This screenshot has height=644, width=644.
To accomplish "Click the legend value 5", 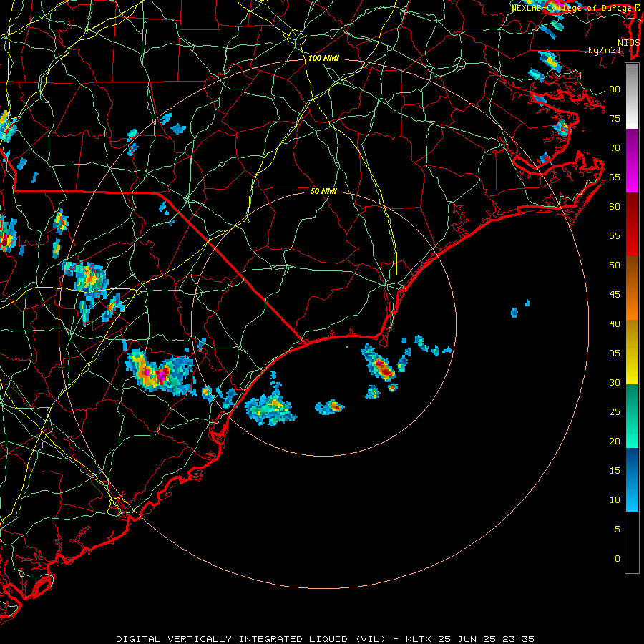I will (618, 530).
